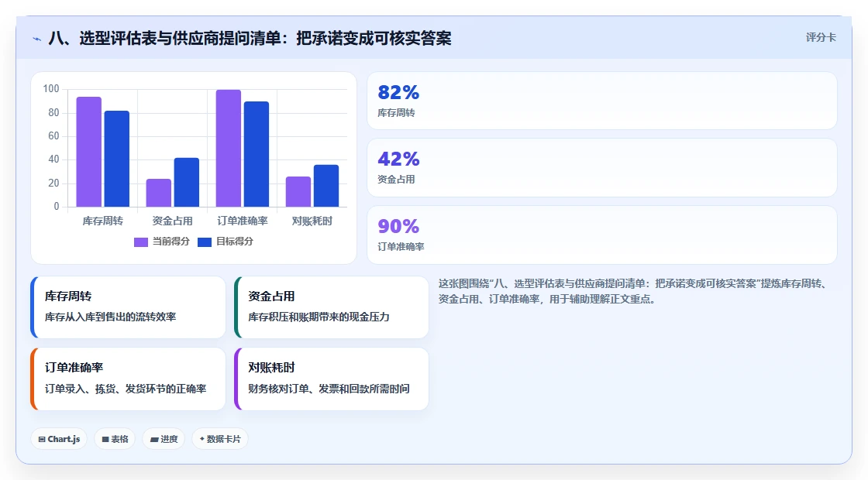Image resolution: width=868 pixels, height=480 pixels.
Task: Click the summary paragraph starting 这张图围绕
Action: tap(635, 291)
